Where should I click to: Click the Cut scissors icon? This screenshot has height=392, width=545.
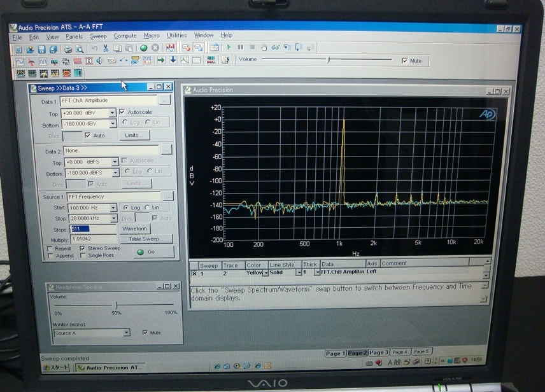point(106,48)
